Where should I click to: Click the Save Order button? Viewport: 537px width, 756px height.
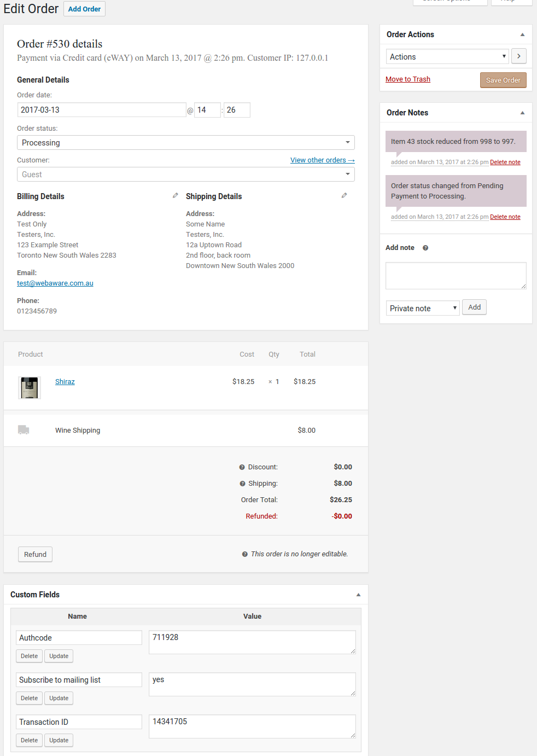tap(503, 80)
